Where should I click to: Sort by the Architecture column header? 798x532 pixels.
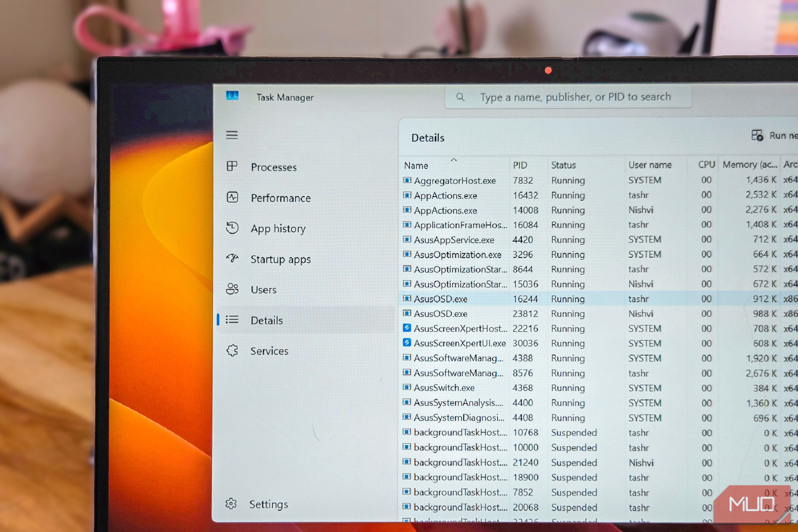pyautogui.click(x=790, y=165)
